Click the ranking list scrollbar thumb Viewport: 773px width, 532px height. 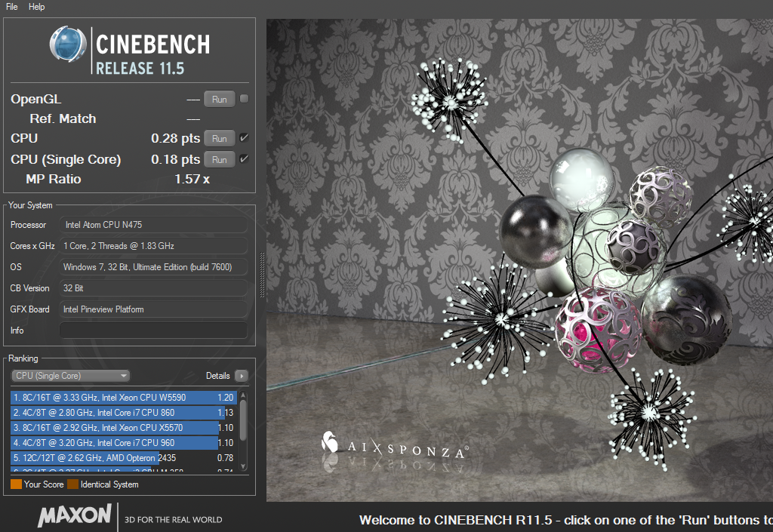243,420
